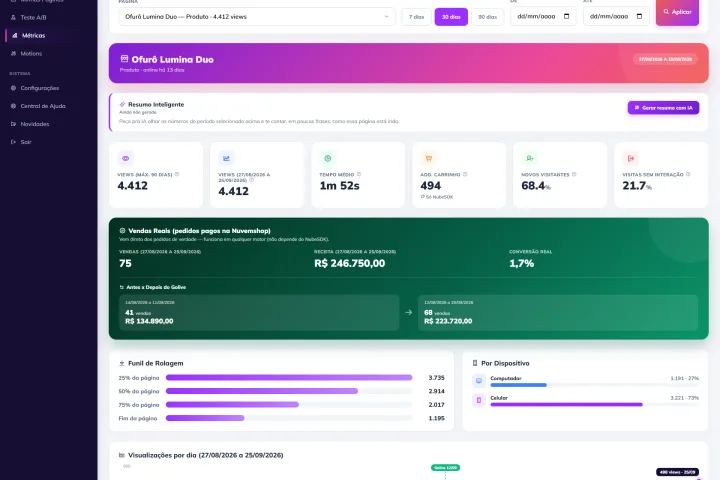720x480 pixels.
Task: Click the Teste A/B flask icon
Action: point(13,17)
